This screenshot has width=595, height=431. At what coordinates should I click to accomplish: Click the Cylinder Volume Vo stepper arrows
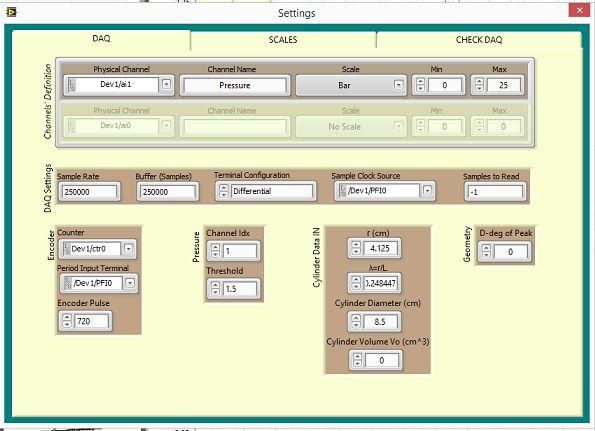tap(357, 360)
